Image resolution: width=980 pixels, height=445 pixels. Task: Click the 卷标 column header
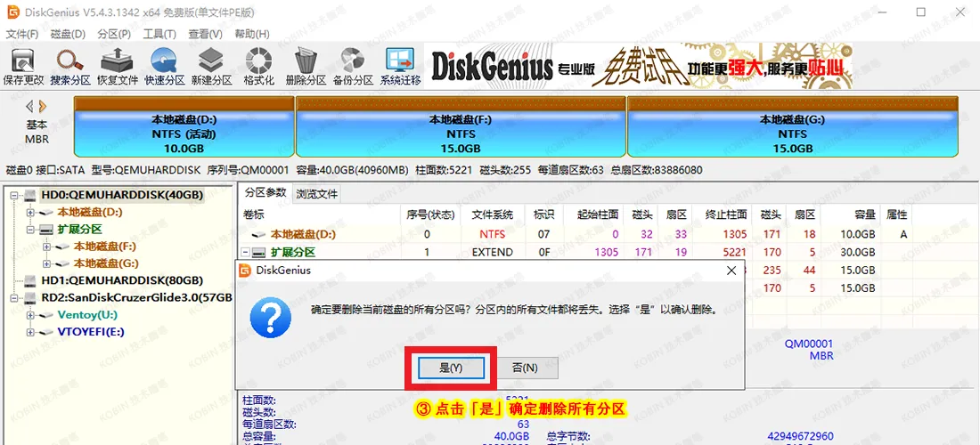[320, 214]
